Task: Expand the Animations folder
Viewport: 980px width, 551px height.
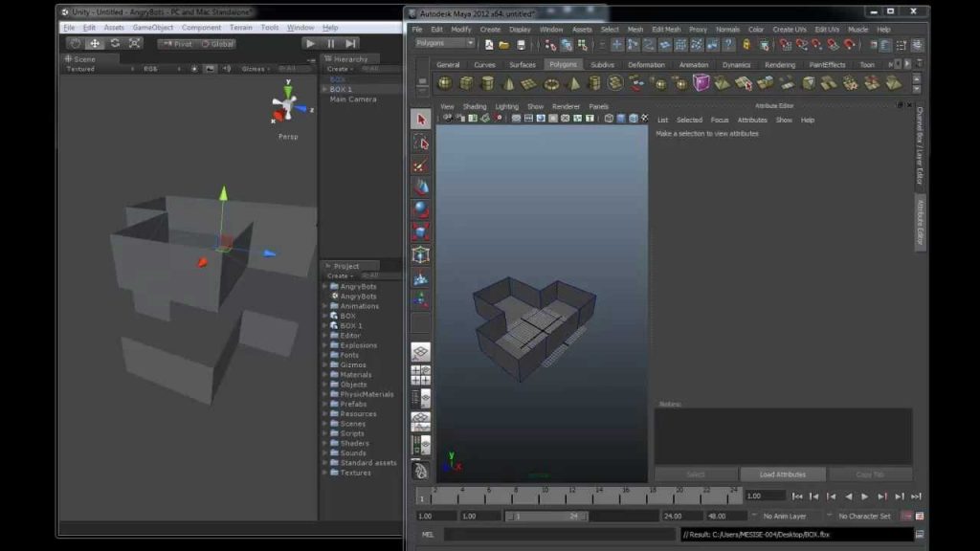Action: tap(325, 306)
